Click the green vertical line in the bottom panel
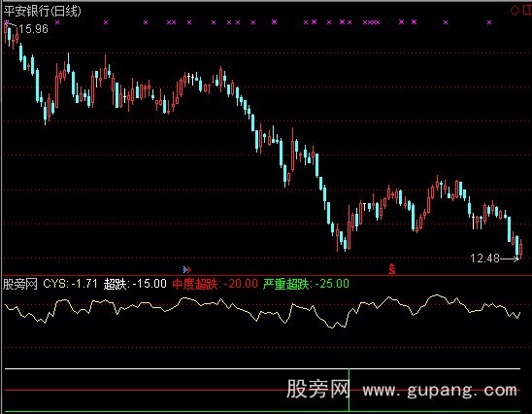The image size is (532, 414). tap(349, 391)
